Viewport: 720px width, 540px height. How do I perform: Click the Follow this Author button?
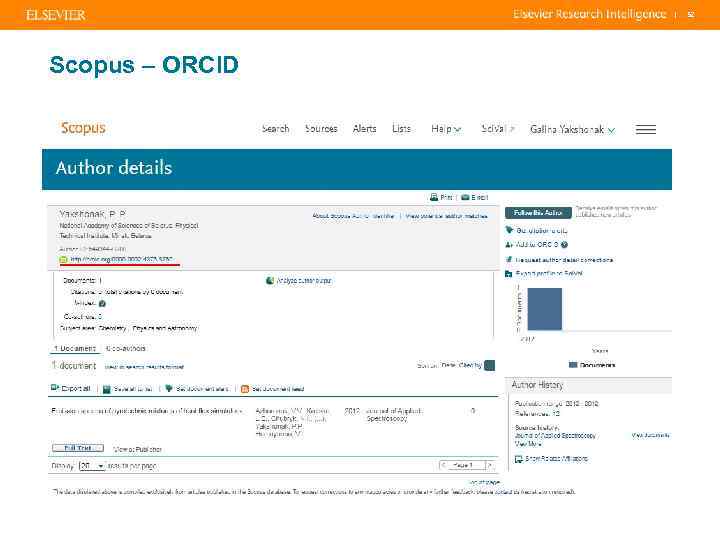(538, 213)
